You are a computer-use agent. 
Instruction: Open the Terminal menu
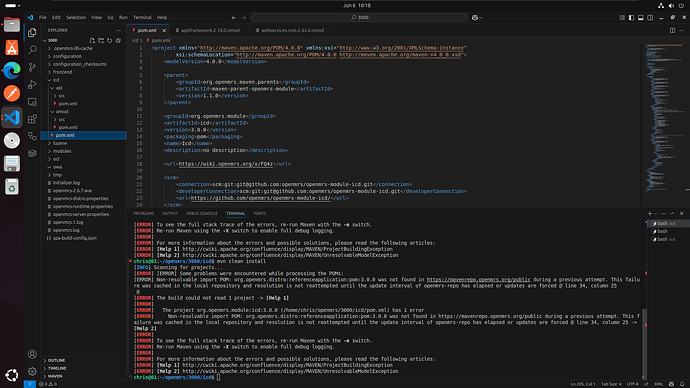coord(142,18)
